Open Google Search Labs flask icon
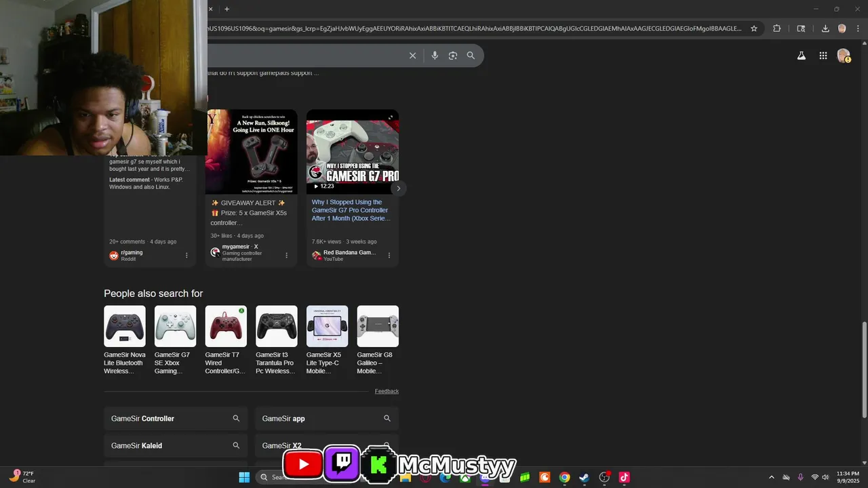 point(801,56)
